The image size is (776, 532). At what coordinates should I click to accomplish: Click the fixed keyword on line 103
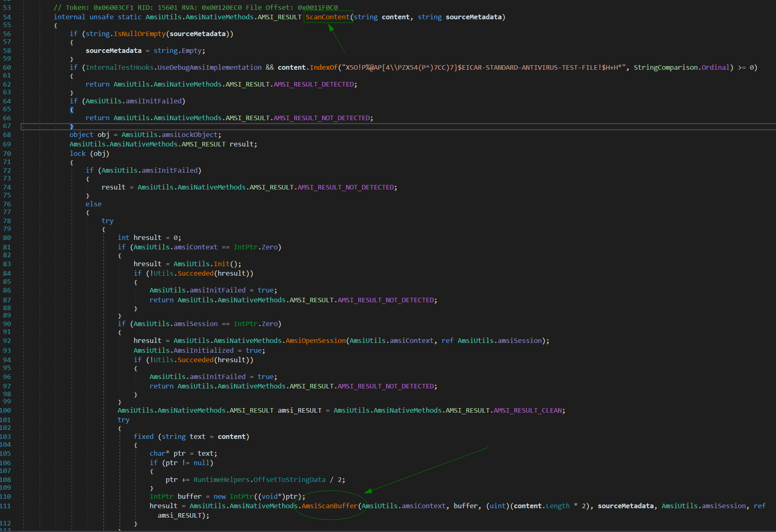pos(143,436)
